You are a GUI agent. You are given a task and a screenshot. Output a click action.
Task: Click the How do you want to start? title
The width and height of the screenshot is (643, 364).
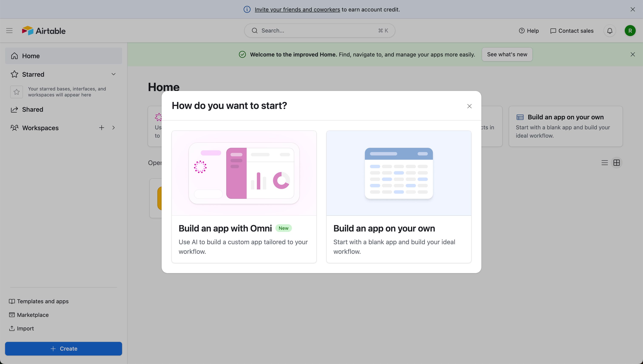click(x=229, y=106)
